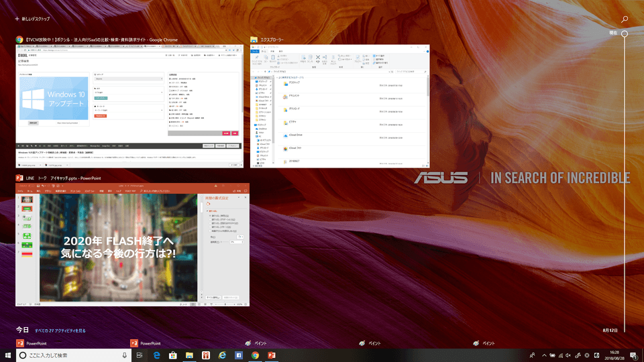Open the すべての 27 アクティビティを見る link
Image resolution: width=644 pixels, height=362 pixels.
click(60, 330)
